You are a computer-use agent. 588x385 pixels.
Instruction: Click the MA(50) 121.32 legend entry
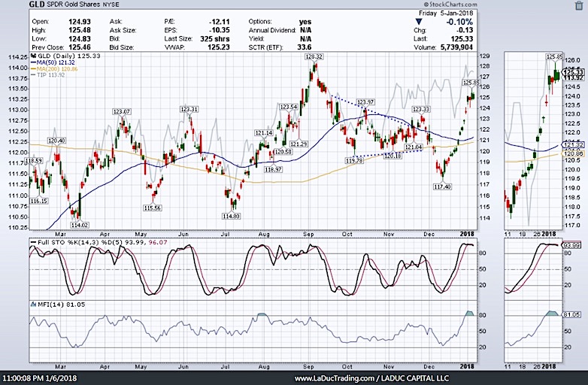click(x=53, y=62)
